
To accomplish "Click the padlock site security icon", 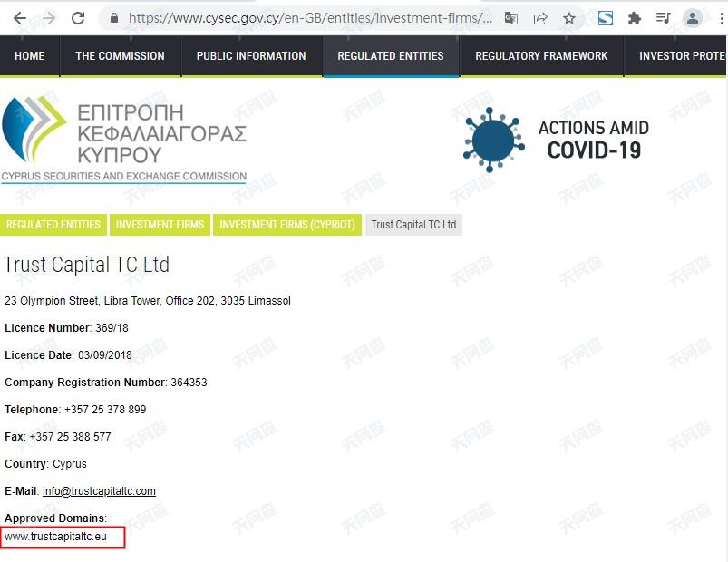I will [114, 18].
